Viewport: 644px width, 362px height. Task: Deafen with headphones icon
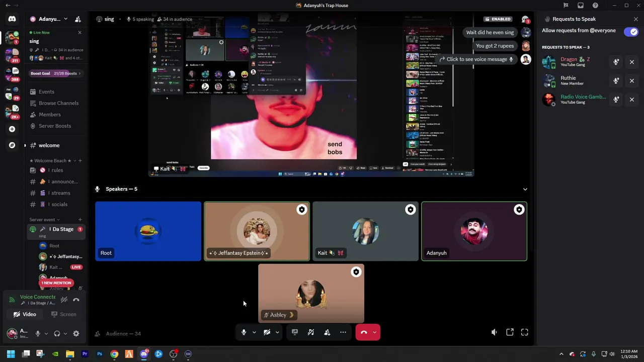click(x=57, y=333)
